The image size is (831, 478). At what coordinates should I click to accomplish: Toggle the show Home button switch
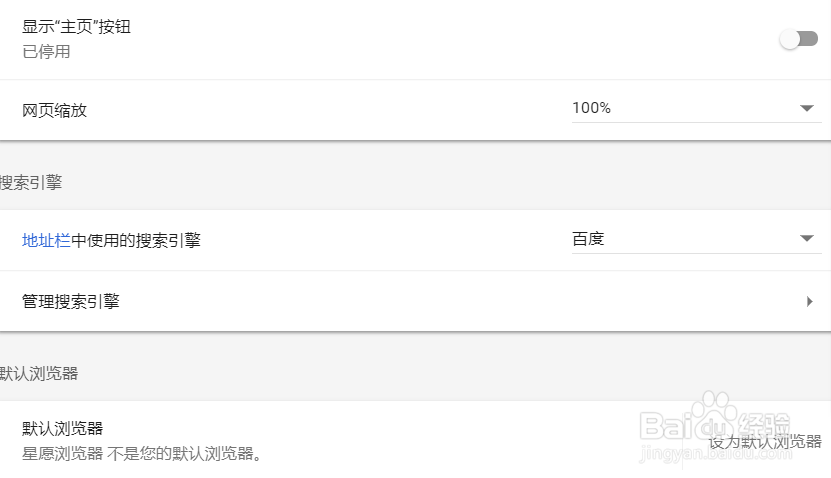click(799, 39)
